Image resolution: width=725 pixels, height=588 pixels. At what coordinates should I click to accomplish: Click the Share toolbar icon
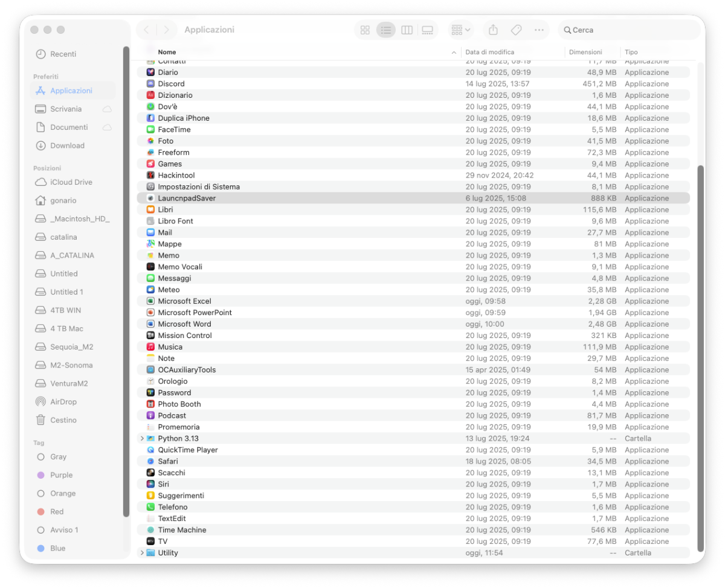coord(493,30)
